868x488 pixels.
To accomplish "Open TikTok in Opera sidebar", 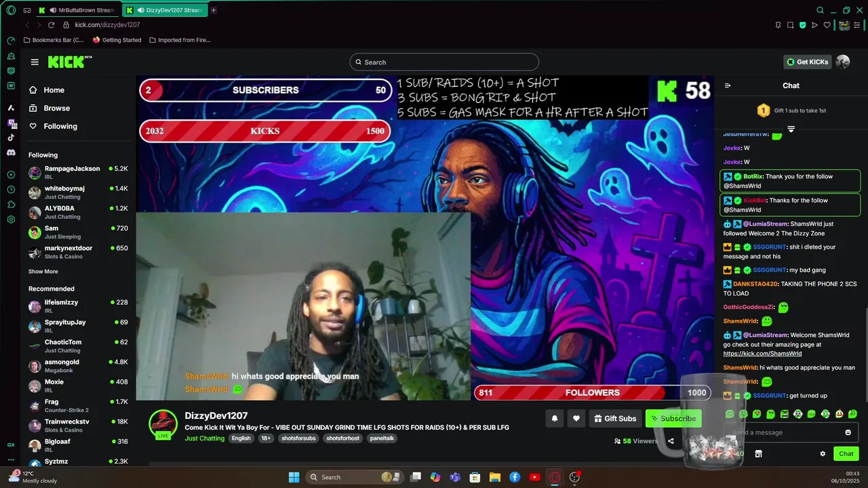I will (x=11, y=138).
